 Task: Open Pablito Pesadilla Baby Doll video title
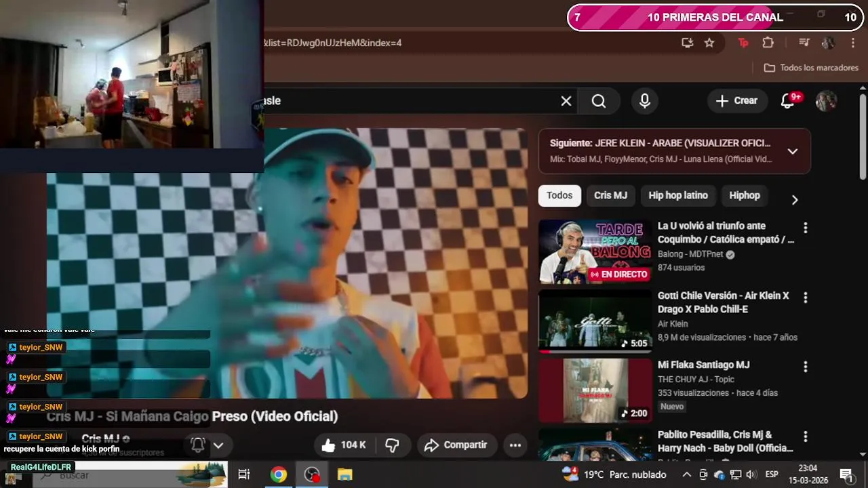pyautogui.click(x=725, y=441)
